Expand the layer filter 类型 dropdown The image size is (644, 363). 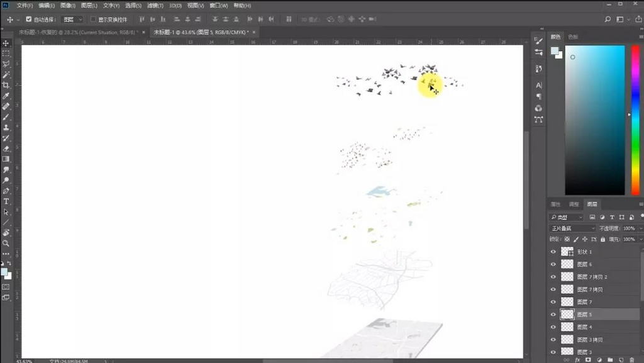click(x=568, y=217)
